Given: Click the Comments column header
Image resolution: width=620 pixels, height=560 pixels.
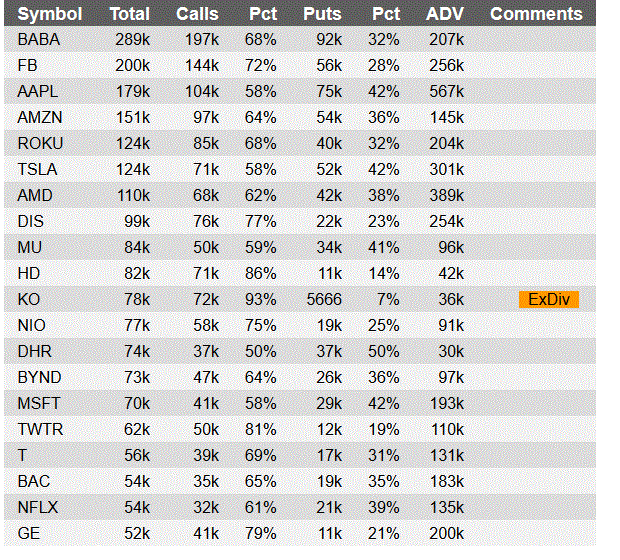Looking at the screenshot, I should pyautogui.click(x=536, y=14).
